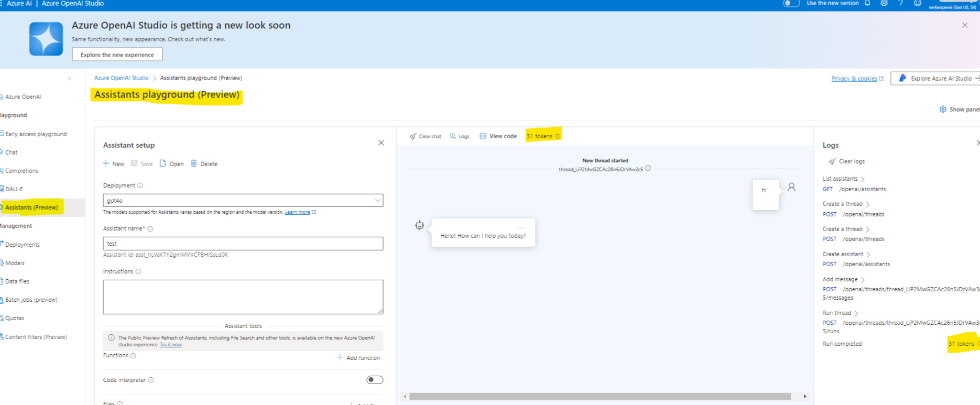Open Deployments under Management
The width and height of the screenshot is (980, 405).
[22, 245]
